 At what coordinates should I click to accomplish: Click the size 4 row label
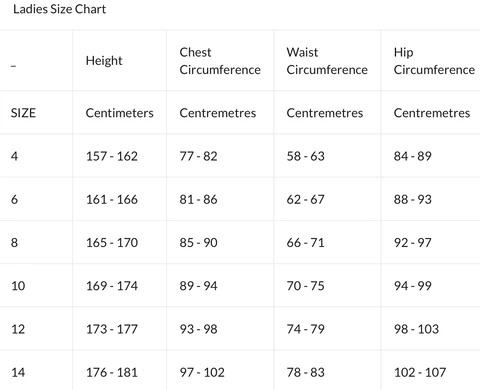tap(14, 156)
